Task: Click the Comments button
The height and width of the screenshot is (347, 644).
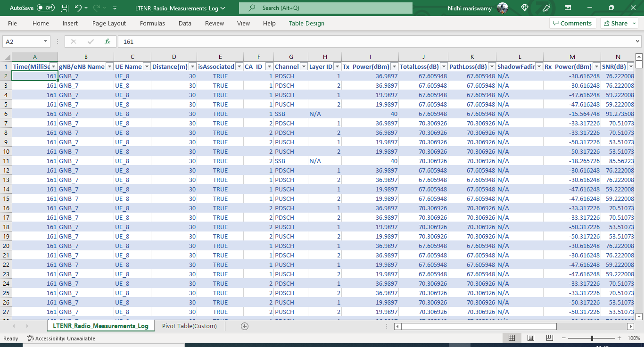Action: pos(572,23)
